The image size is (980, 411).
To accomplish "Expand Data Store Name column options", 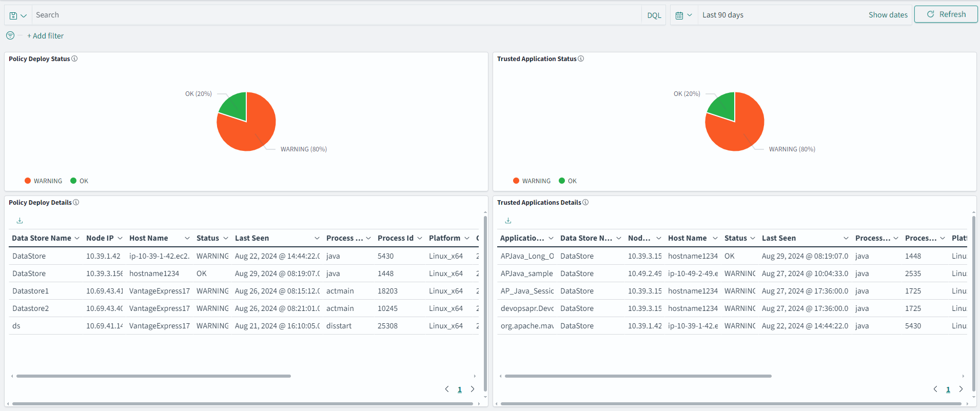I will [x=77, y=238].
